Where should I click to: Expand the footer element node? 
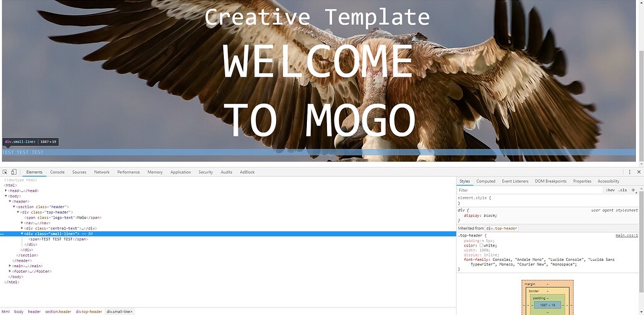(x=10, y=272)
